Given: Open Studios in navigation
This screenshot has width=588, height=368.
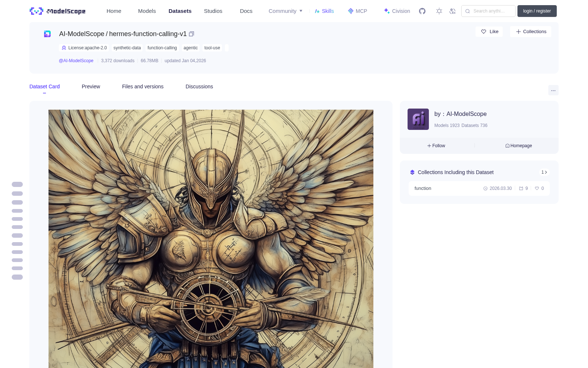Looking at the screenshot, I should tap(213, 11).
